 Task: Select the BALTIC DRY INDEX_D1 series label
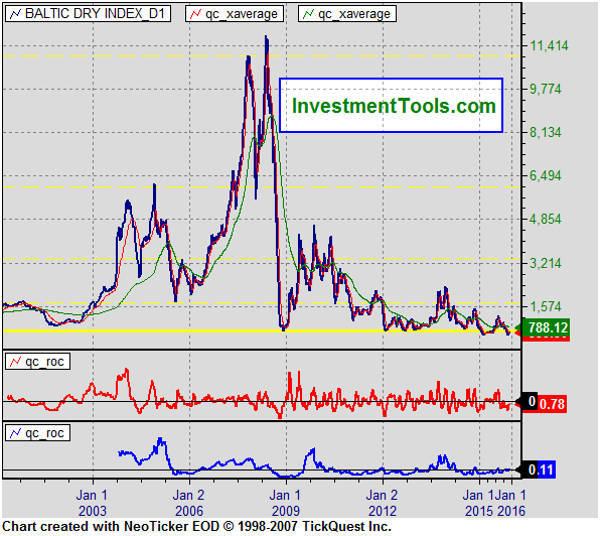coord(96,14)
